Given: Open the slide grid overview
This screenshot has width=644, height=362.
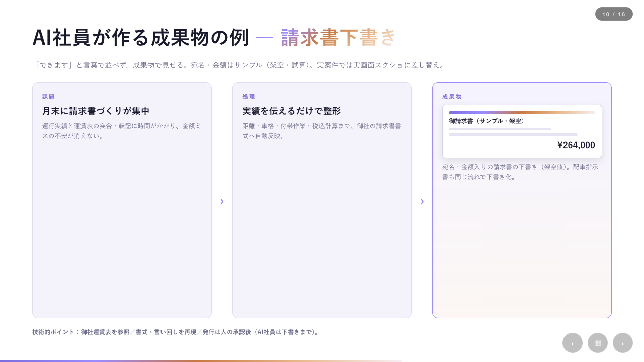Looking at the screenshot, I should (598, 343).
